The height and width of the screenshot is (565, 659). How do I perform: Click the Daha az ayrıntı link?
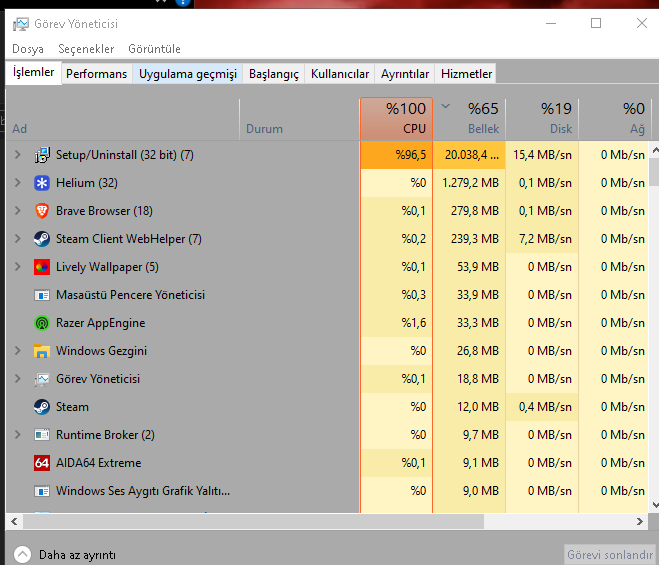point(77,555)
